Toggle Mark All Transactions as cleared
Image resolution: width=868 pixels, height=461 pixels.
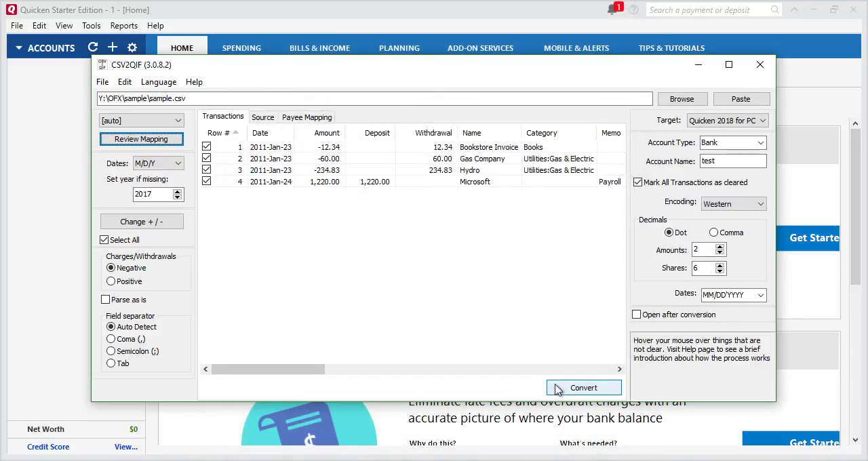coord(638,182)
